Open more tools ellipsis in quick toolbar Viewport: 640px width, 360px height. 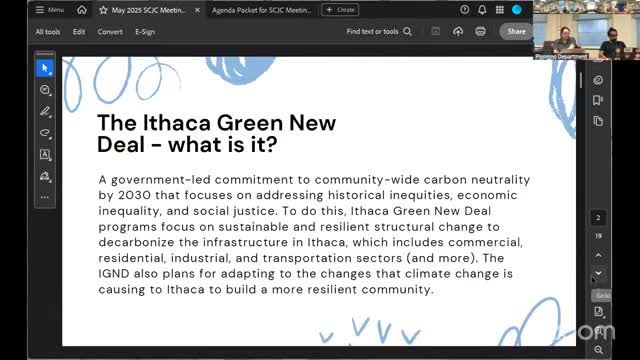(45, 197)
